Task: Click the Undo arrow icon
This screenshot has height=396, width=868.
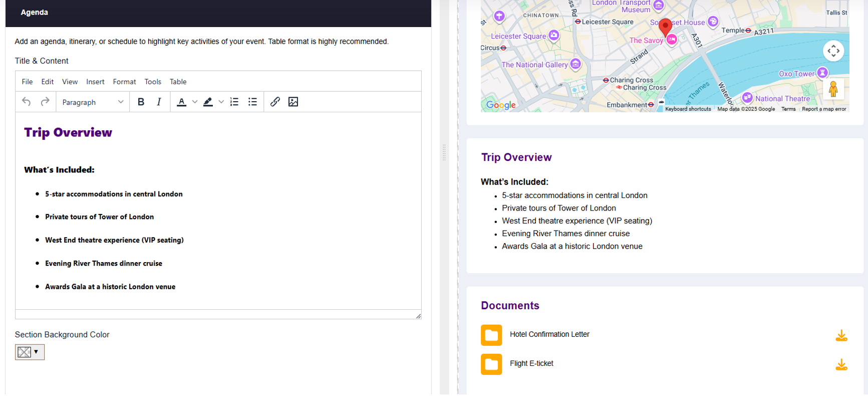Action: pyautogui.click(x=27, y=102)
